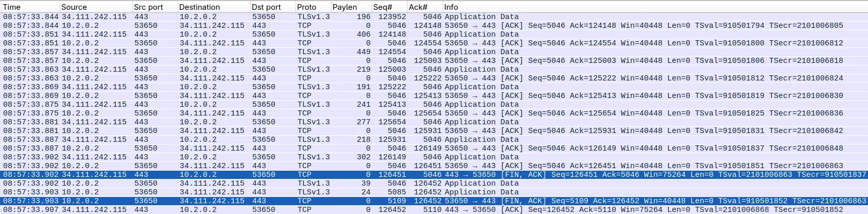Select the ACK packet with Ack=125222
The image size is (868, 214).
pos(434,78)
